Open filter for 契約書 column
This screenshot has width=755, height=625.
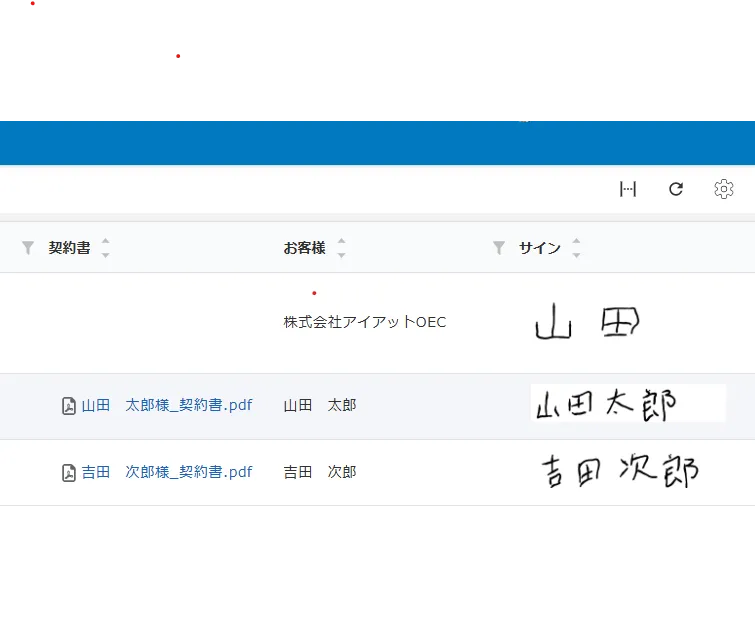[x=28, y=248]
